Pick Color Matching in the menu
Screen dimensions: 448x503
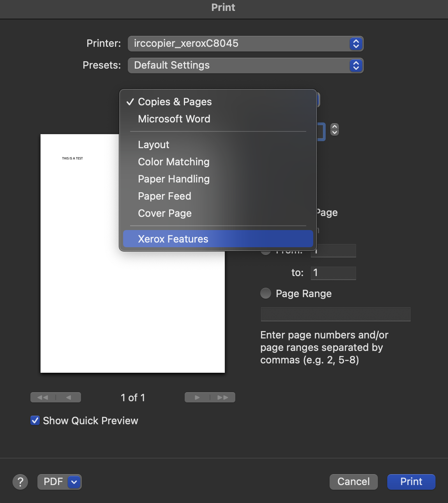pyautogui.click(x=174, y=162)
